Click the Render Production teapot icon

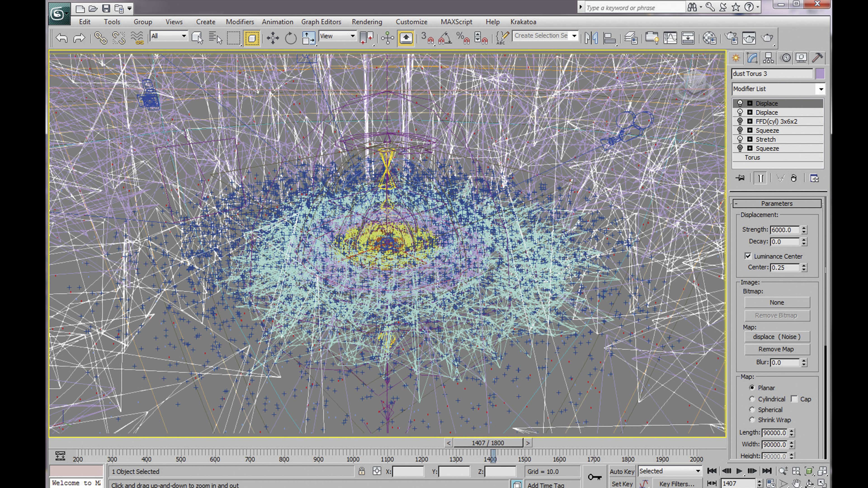[x=767, y=38]
